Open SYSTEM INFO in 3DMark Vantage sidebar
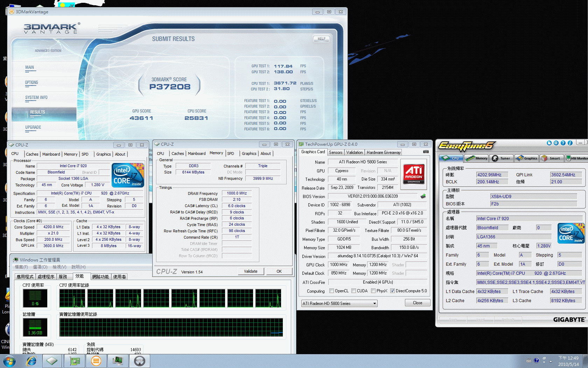This screenshot has width=588, height=368. click(36, 97)
